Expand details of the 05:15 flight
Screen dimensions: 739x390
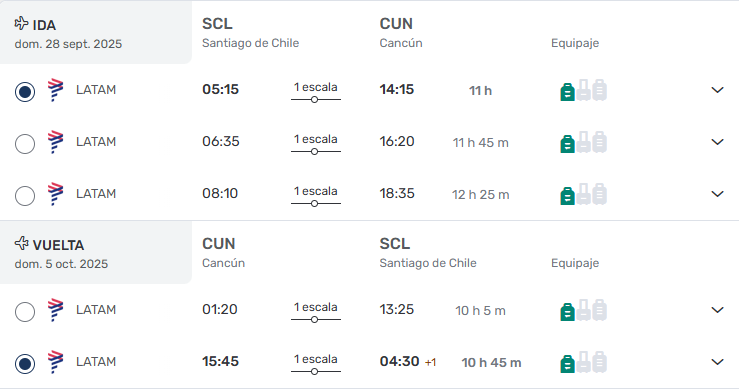click(x=717, y=90)
